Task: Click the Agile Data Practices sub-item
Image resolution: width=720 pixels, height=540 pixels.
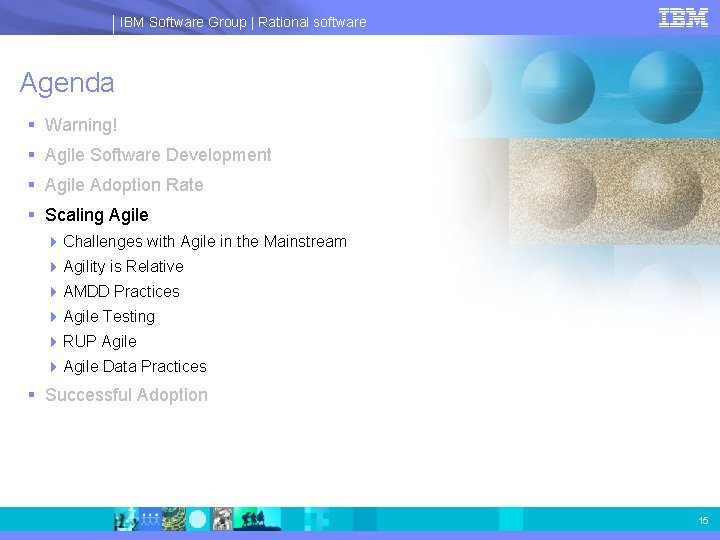Action: [135, 366]
